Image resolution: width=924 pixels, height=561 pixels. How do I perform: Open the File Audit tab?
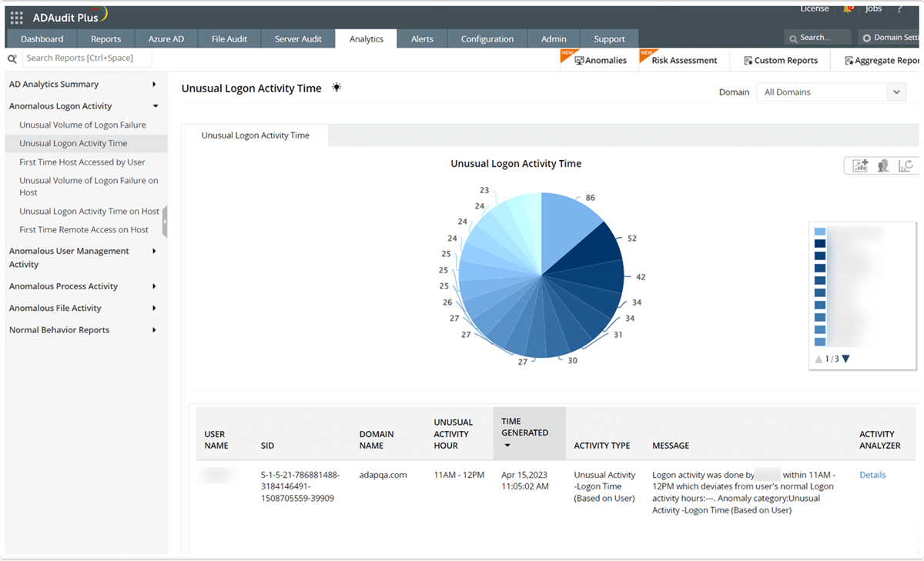229,38
